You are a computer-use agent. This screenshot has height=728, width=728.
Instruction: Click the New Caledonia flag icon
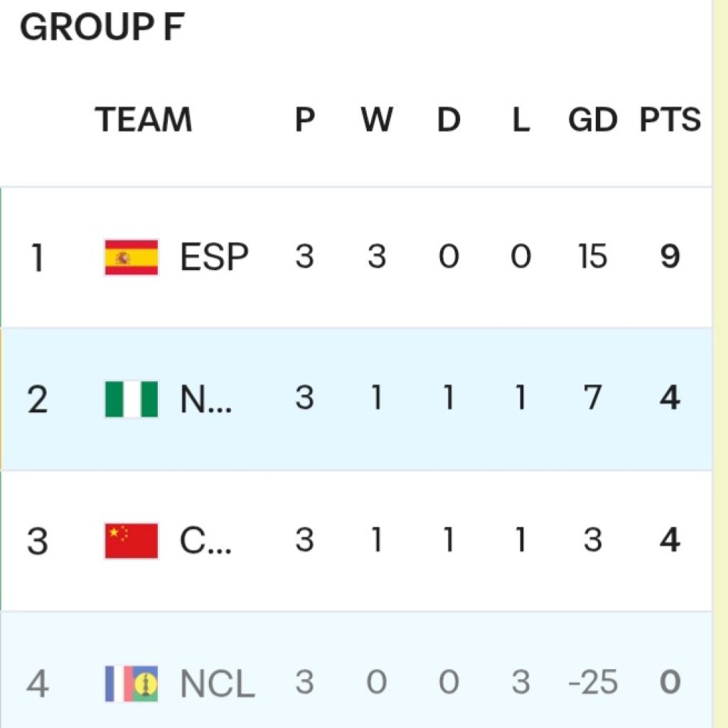click(x=132, y=683)
